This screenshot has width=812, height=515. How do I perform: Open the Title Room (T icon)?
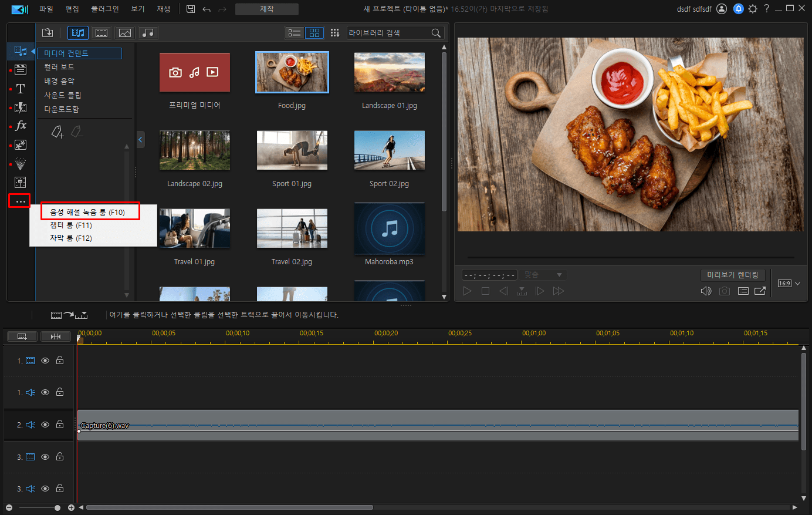pyautogui.click(x=21, y=89)
